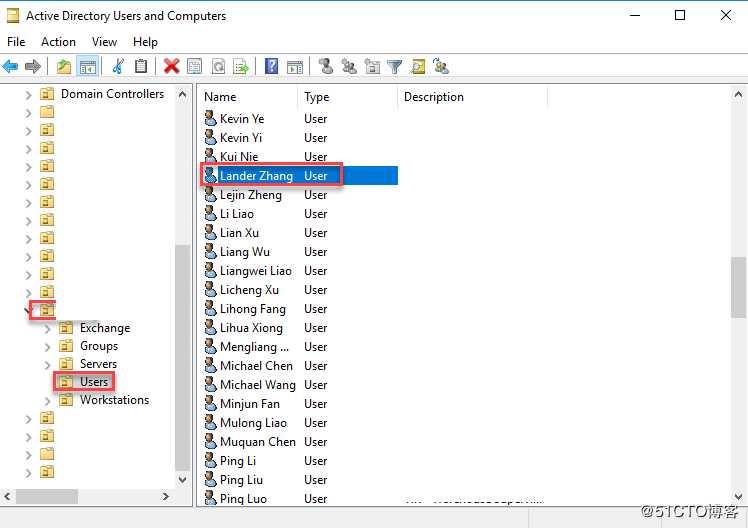Viewport: 748px width, 528px height.
Task: Click tree pane scroll-down arrow
Action: point(182,479)
